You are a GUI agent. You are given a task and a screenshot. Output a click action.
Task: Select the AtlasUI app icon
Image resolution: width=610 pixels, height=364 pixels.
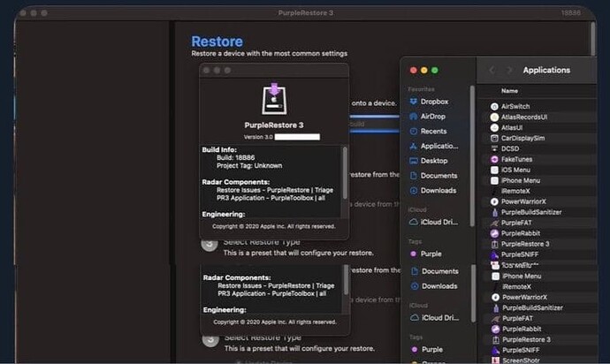494,127
